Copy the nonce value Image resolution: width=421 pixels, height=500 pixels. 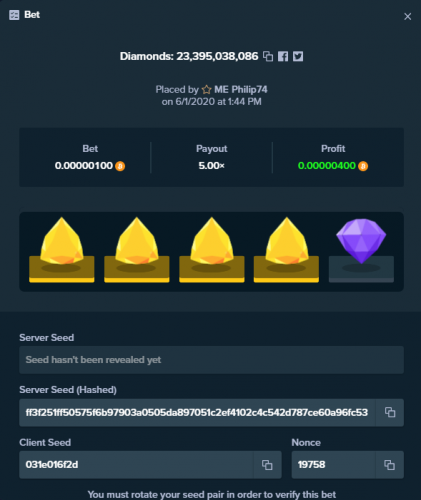click(389, 465)
